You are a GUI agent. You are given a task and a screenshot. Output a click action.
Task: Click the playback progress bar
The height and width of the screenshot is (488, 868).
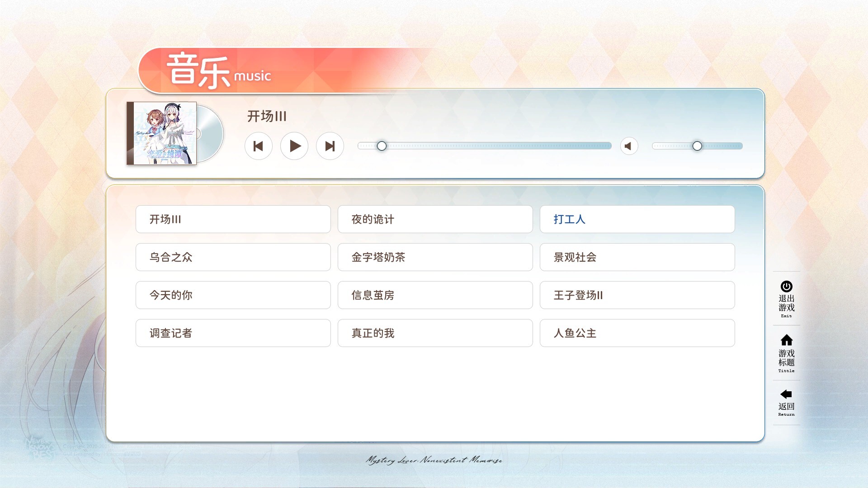coord(484,146)
